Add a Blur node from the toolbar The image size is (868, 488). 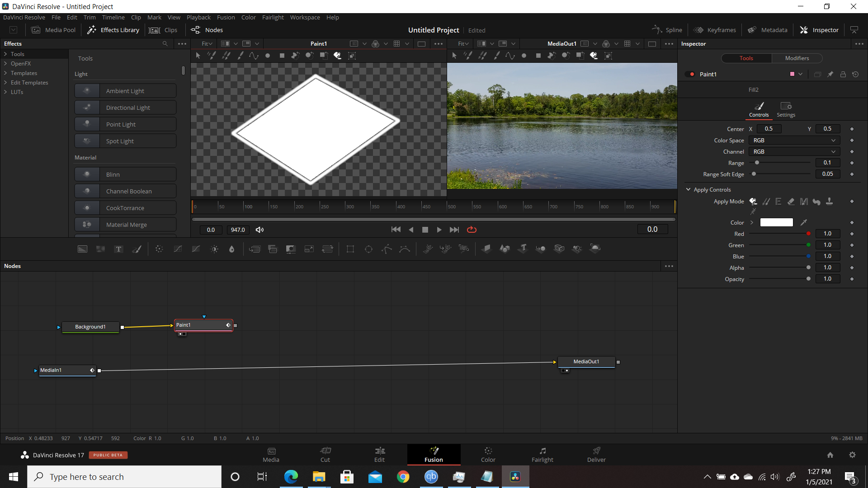click(232, 249)
